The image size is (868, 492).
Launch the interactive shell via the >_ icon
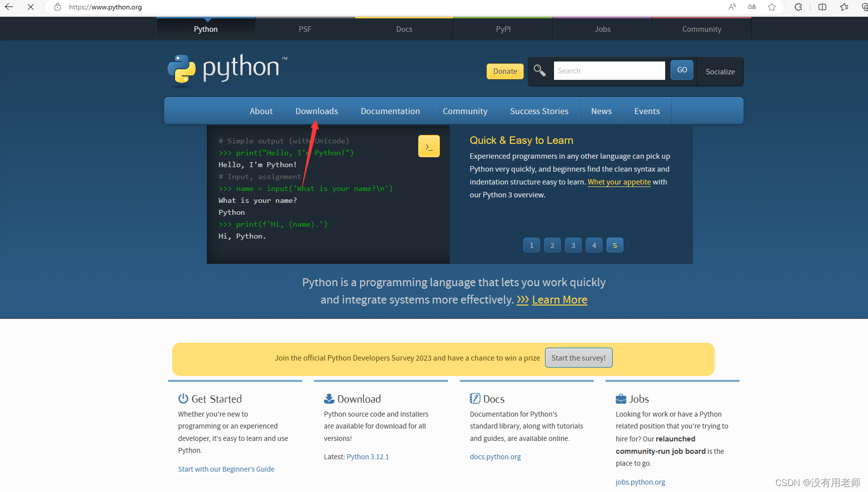(429, 146)
